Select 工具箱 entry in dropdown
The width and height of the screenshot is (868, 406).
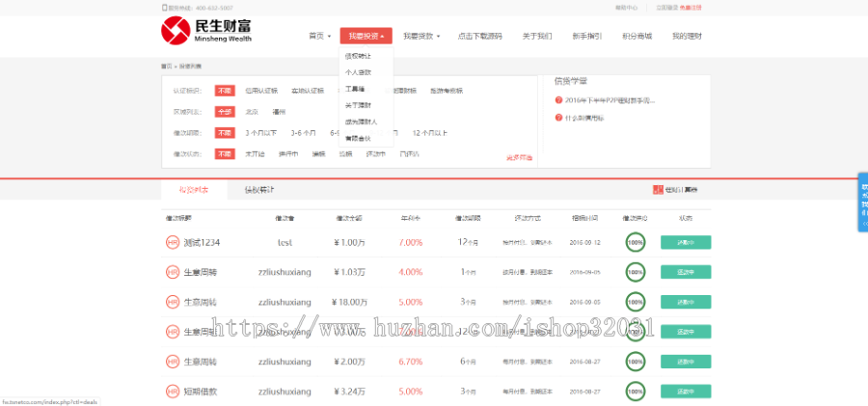(x=355, y=89)
